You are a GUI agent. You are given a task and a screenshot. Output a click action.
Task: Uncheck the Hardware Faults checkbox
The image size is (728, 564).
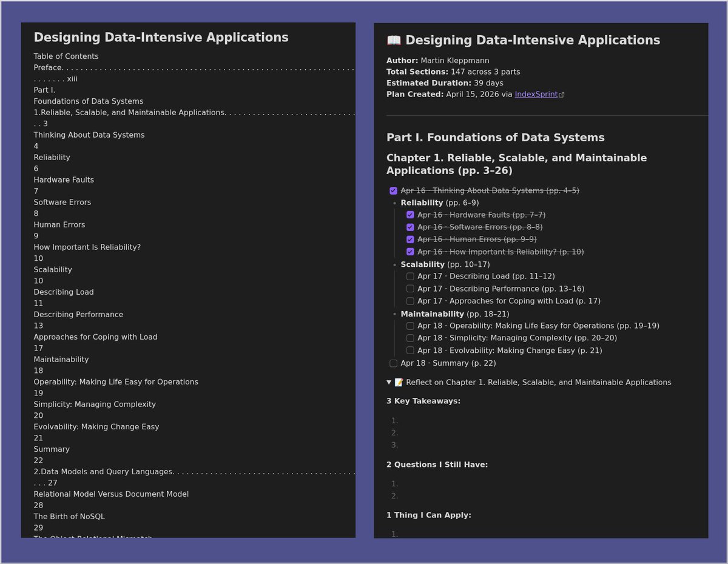410,215
